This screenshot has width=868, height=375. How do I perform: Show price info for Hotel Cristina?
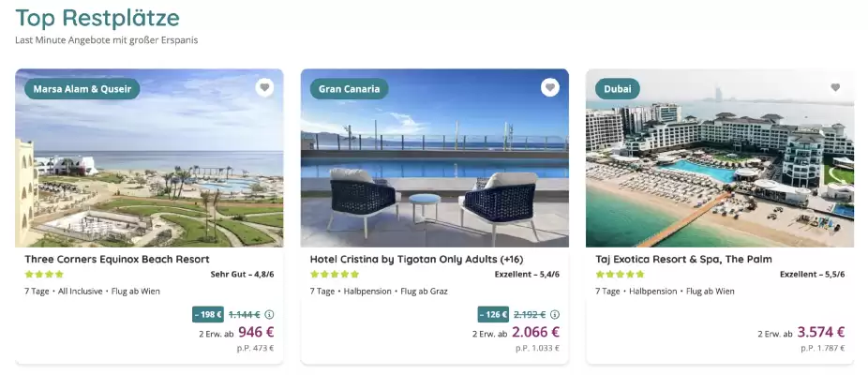554,314
